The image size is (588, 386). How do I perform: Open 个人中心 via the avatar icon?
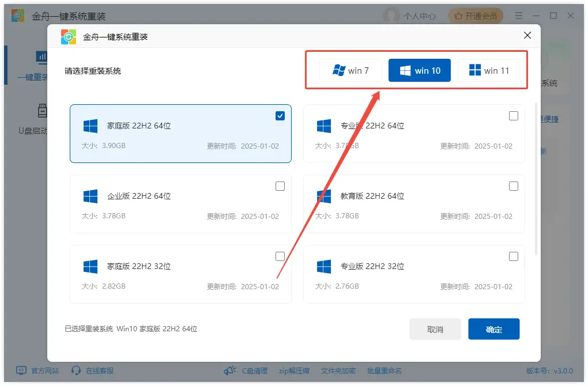click(410, 16)
